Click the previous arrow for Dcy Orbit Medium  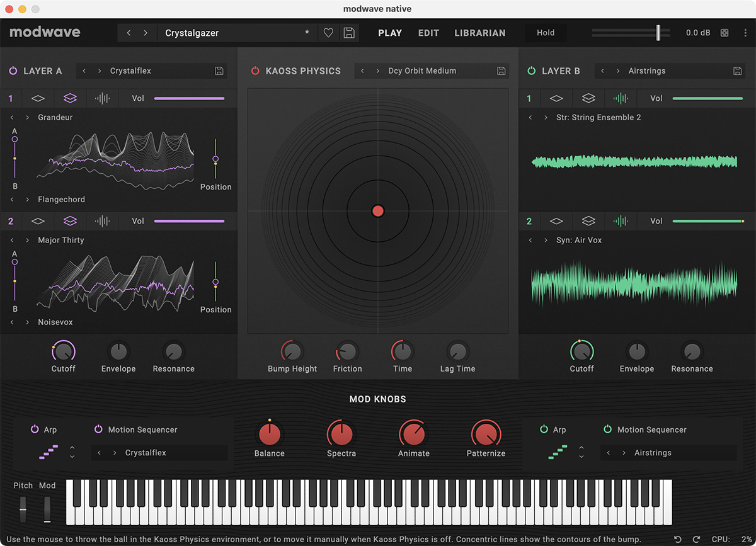coord(361,71)
